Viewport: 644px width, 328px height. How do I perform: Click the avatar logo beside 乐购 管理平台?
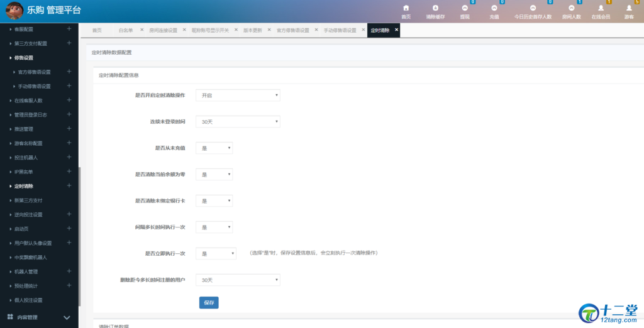point(14,11)
